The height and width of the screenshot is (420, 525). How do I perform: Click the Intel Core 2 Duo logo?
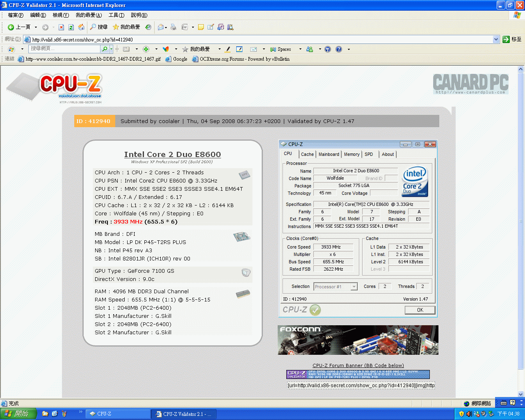415,181
